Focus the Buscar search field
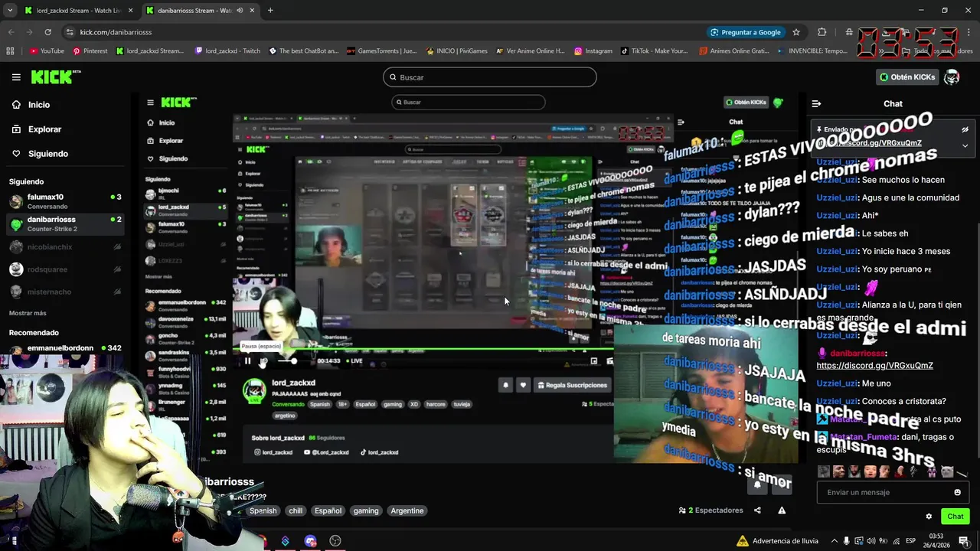 tap(489, 77)
